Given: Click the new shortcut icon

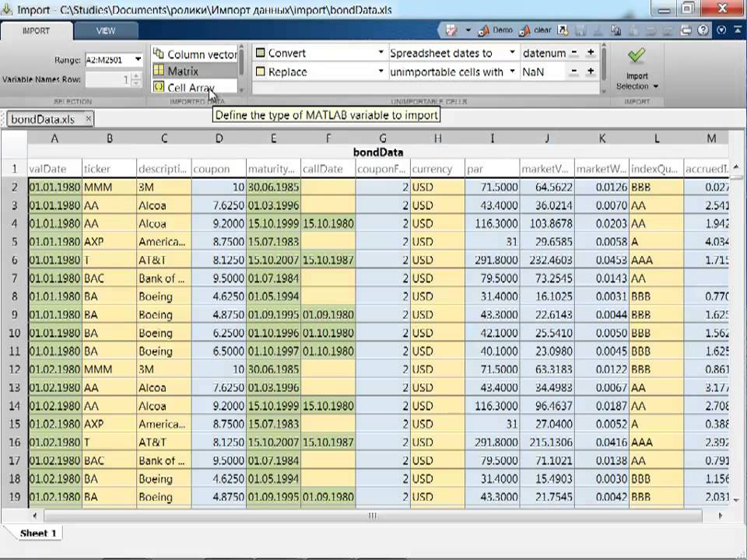Looking at the screenshot, I should pyautogui.click(x=563, y=30).
